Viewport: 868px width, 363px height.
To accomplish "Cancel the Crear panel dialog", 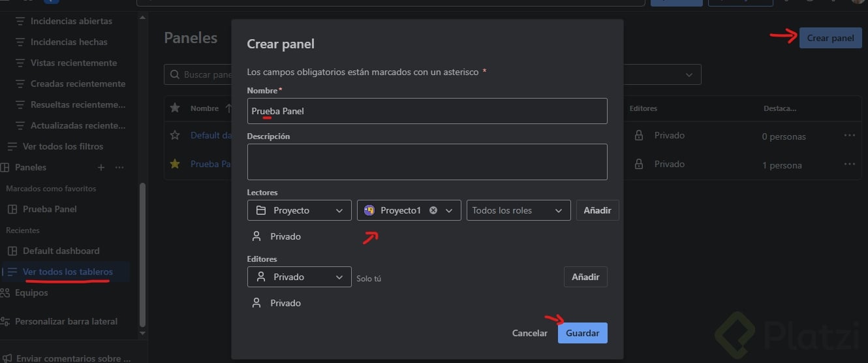I will coord(529,333).
